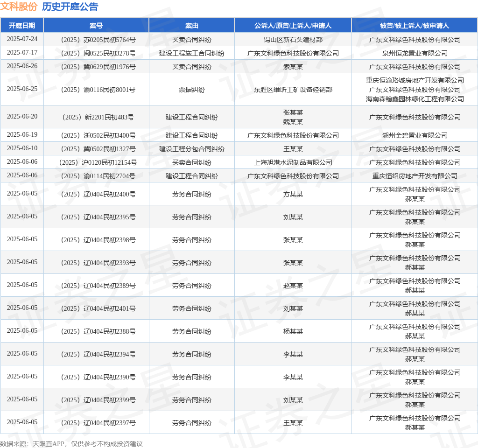
Task: Click the 被告/被上诉人/被申请人 column header
Action: coord(415,26)
